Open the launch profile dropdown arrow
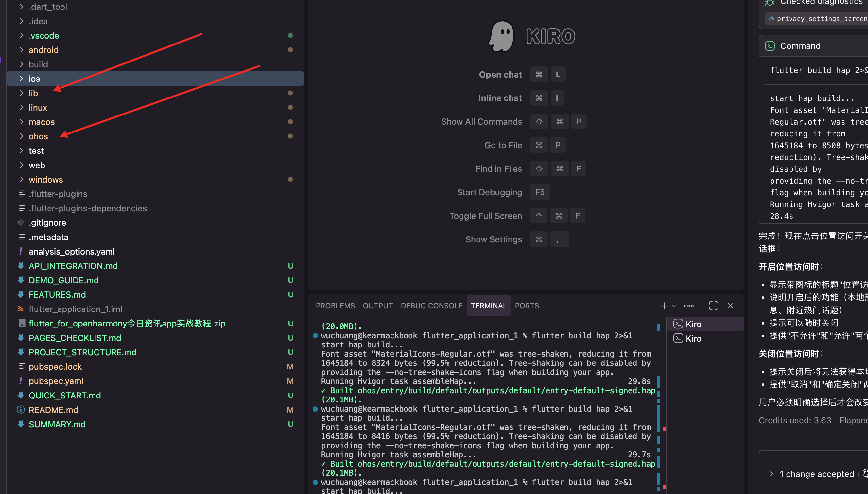Screen dimensions: 868x494 coord(674,306)
